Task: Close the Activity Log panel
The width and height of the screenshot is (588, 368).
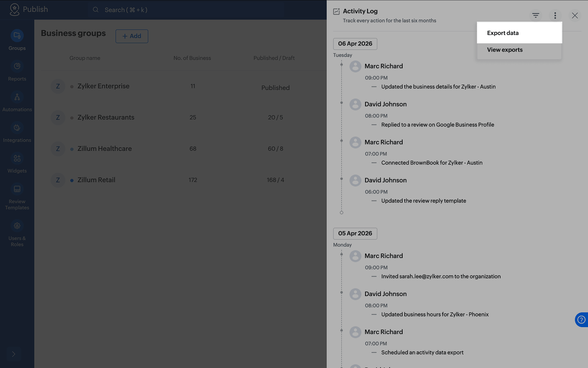Action: pos(575,16)
